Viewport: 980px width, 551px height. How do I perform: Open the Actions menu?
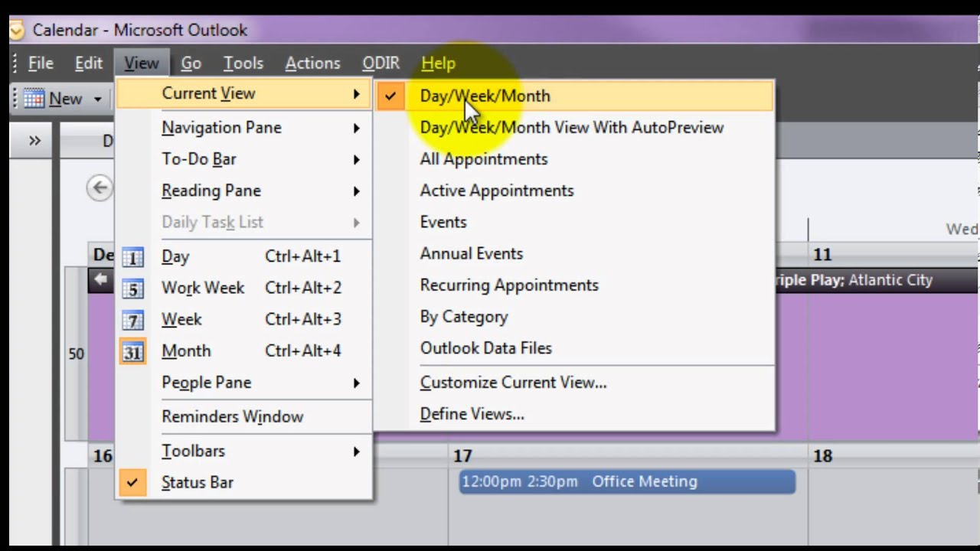(312, 64)
